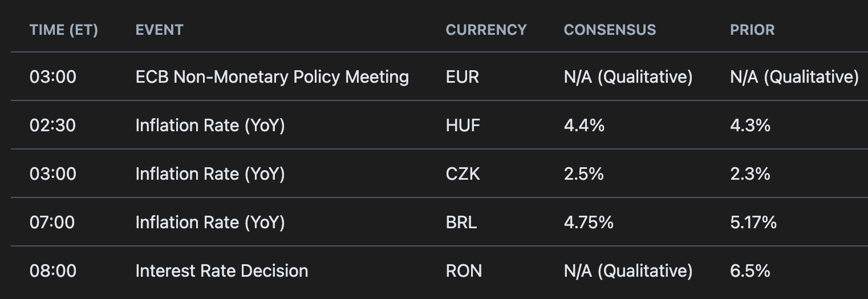Select the 5.17% prior value
Viewport: 868px width, 299px height.
coord(753,222)
